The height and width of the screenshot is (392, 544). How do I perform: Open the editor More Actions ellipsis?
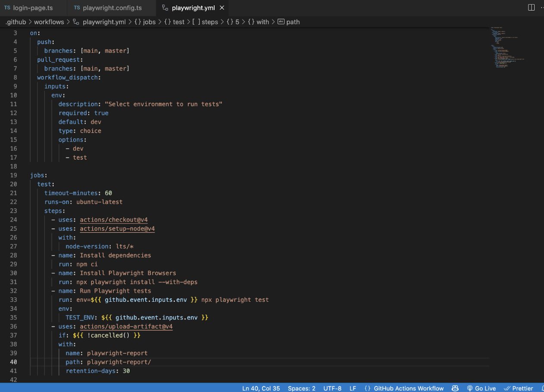pos(541,8)
